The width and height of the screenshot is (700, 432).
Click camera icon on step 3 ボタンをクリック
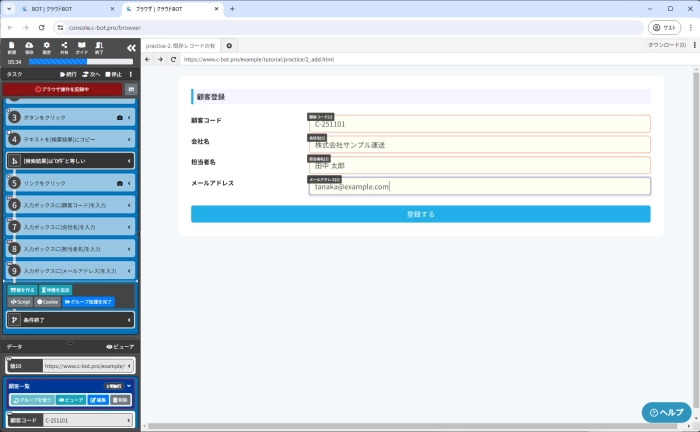(x=120, y=117)
